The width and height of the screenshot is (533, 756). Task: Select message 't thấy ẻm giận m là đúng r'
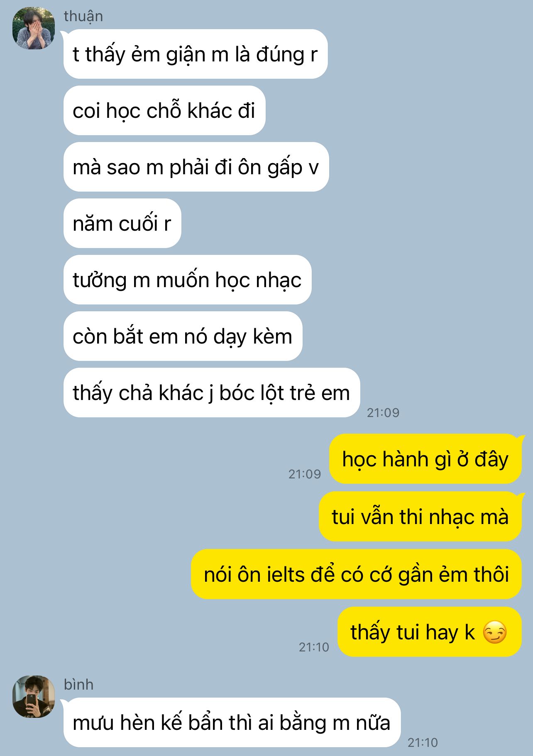(x=196, y=54)
